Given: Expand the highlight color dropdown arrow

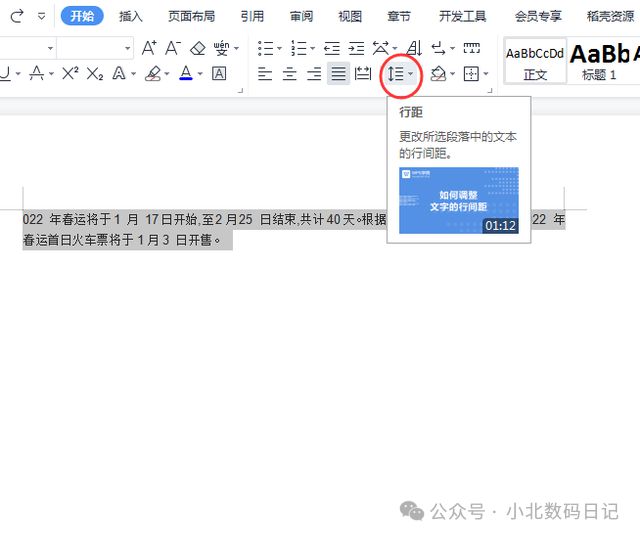Looking at the screenshot, I should pyautogui.click(x=167, y=74).
